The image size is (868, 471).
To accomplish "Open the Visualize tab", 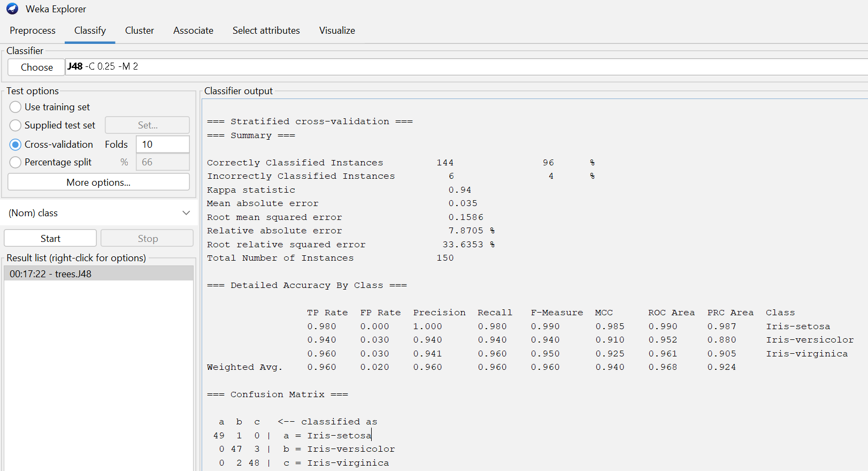I will (337, 31).
